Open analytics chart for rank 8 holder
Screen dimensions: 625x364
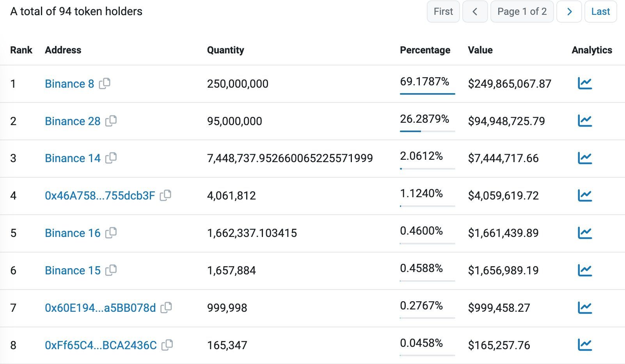coord(585,345)
